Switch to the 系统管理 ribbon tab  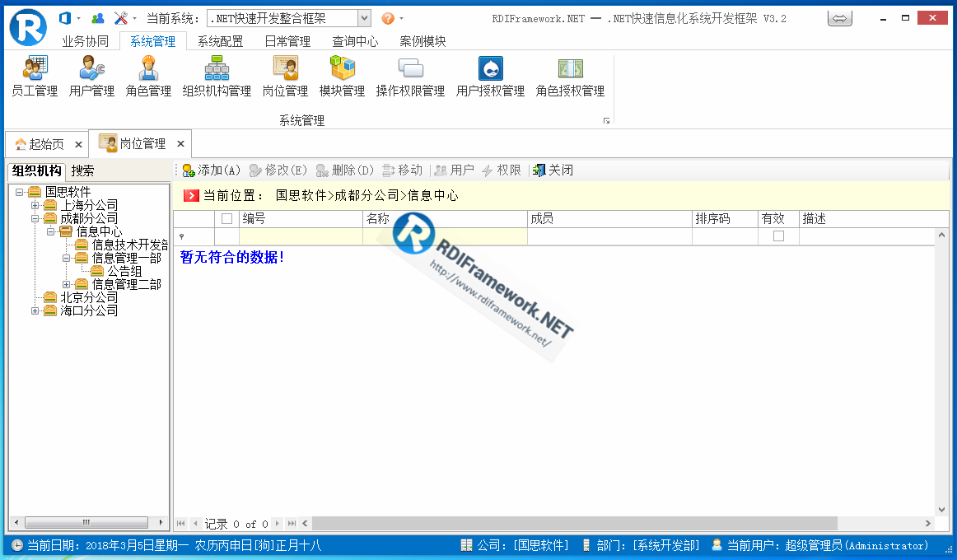click(152, 41)
